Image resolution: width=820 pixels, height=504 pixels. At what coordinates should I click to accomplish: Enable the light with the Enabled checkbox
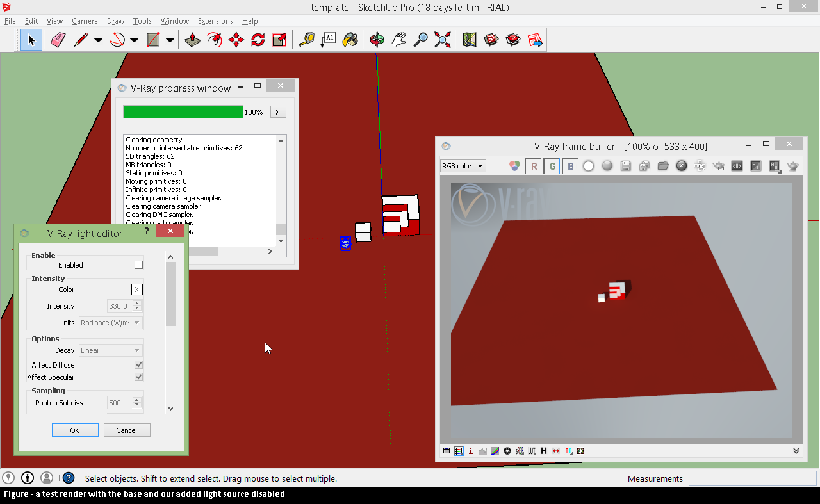coord(138,265)
